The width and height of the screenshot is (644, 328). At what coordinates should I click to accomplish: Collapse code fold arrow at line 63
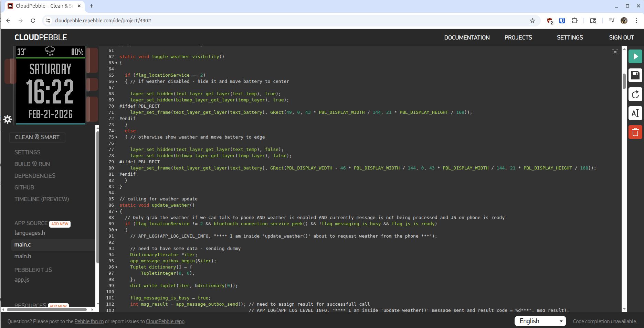click(x=116, y=63)
